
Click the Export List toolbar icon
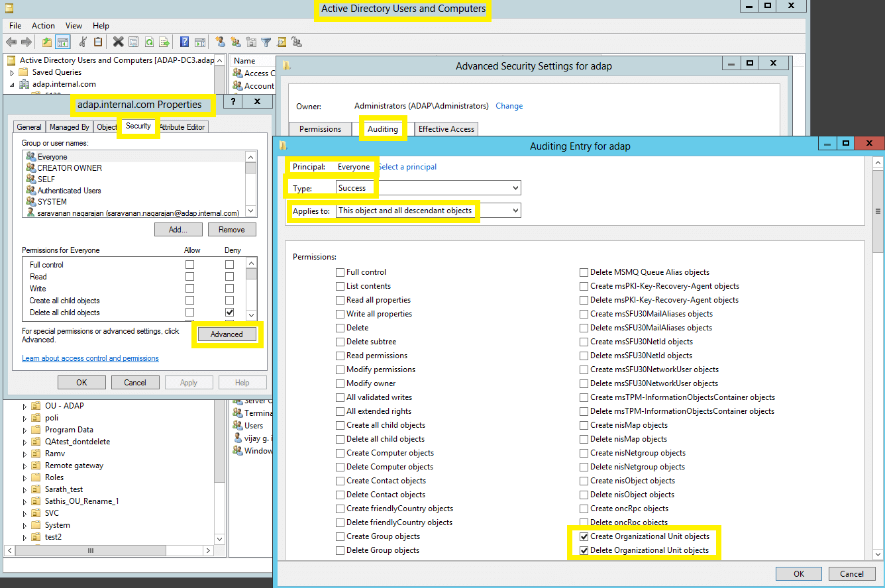(164, 42)
